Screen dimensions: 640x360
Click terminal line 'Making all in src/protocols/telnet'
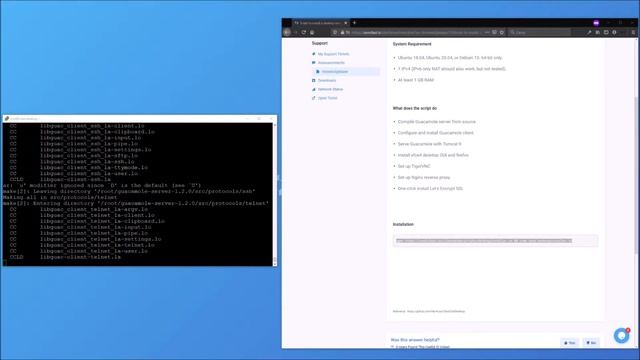(60, 197)
